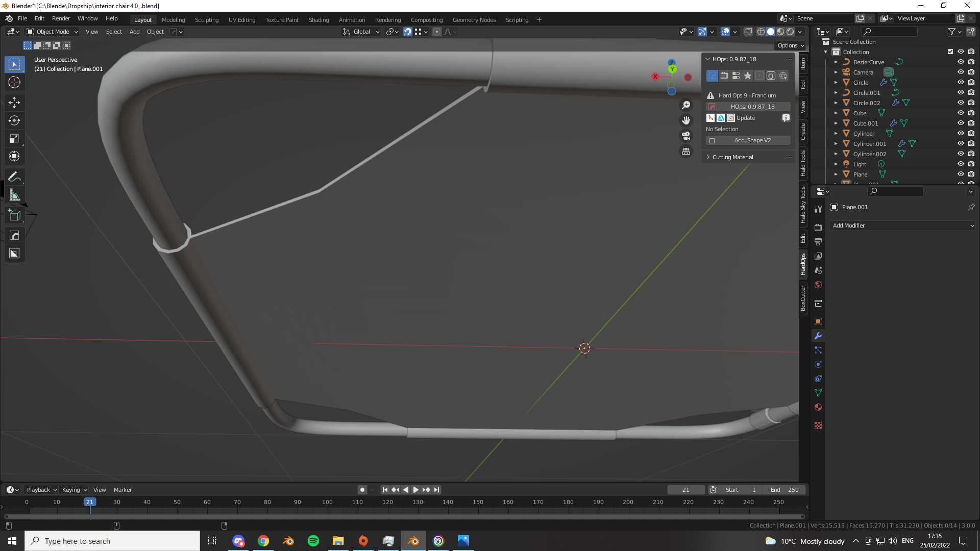The image size is (980, 551).
Task: Expand the Circle.001 tree item
Action: 836,93
